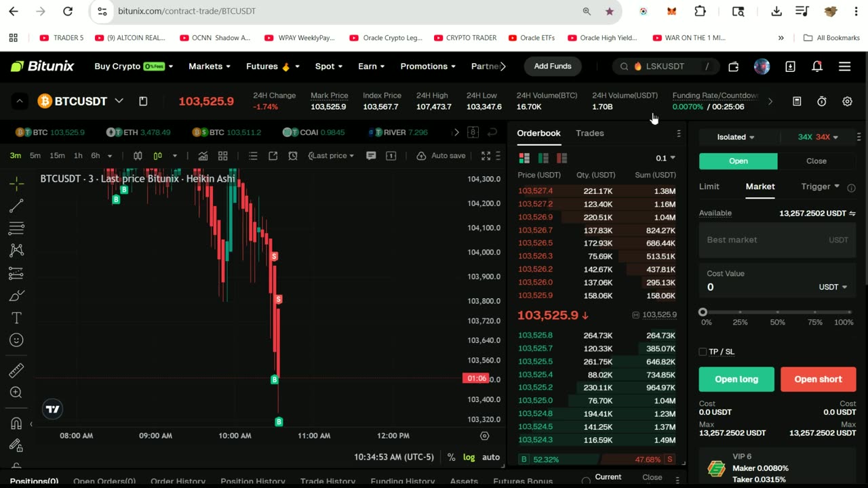Show bids-only green orderbook view

[543, 158]
